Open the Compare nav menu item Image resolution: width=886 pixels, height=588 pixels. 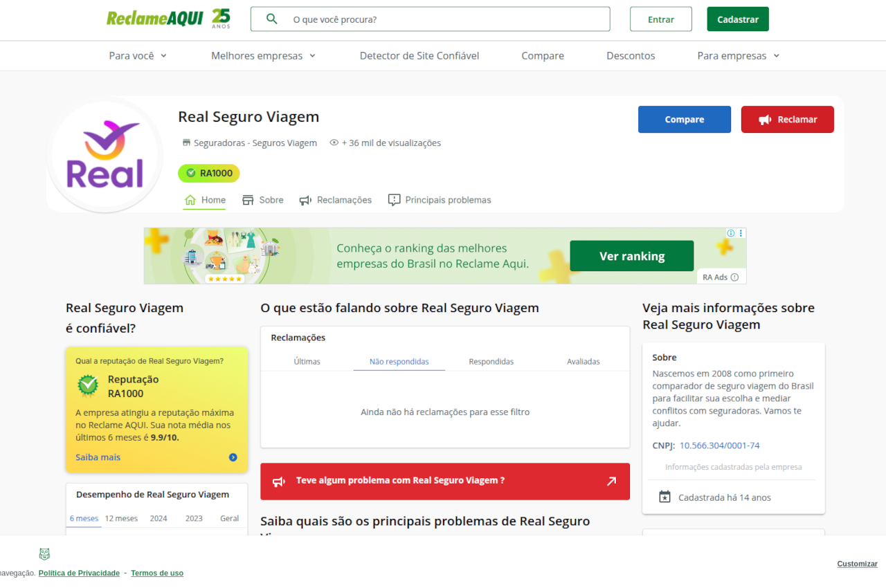pos(543,55)
